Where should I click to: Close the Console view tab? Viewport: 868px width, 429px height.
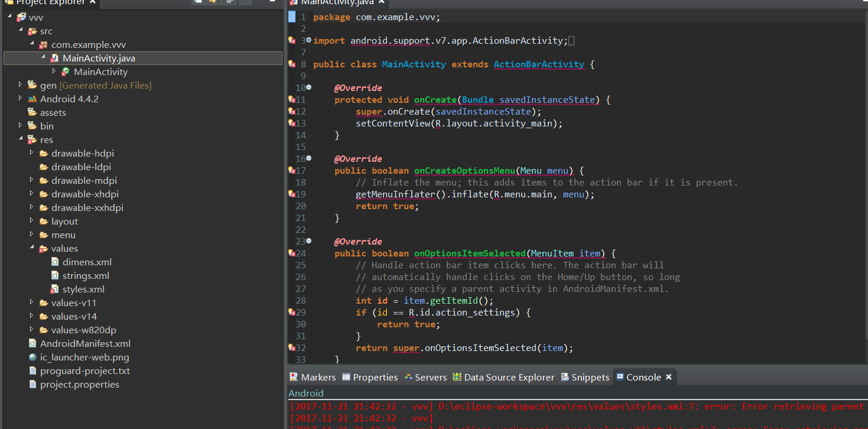(x=669, y=377)
